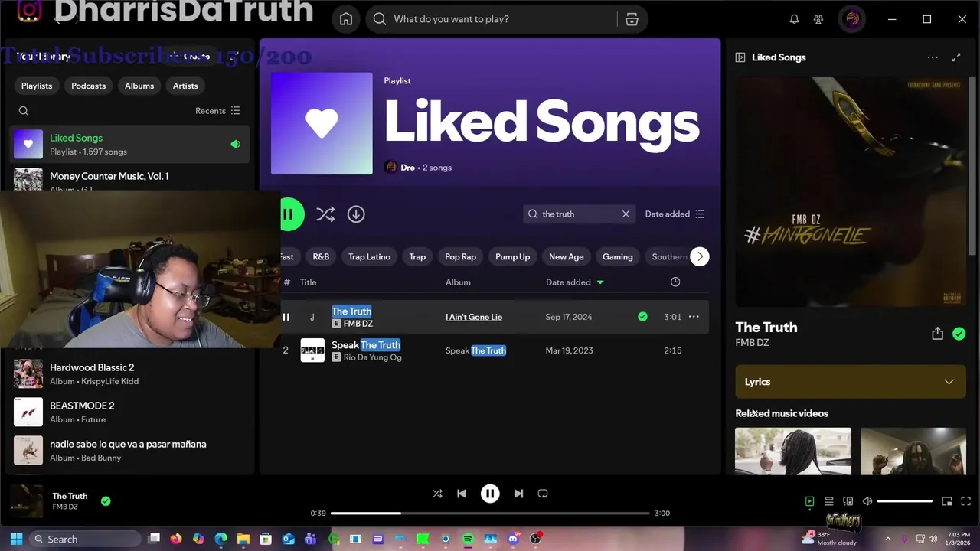This screenshot has width=980, height=551.
Task: Open the Dre profile link under Liked Songs
Action: point(407,168)
